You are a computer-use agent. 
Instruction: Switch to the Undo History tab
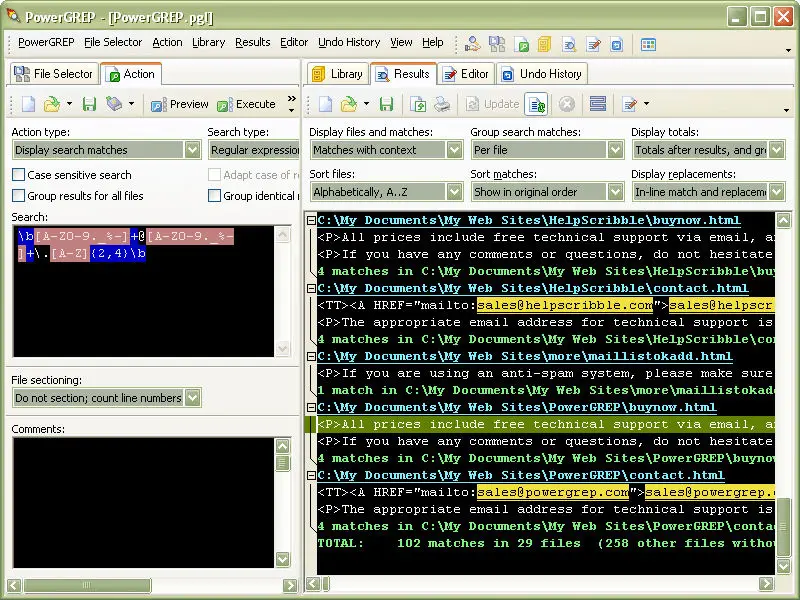542,74
